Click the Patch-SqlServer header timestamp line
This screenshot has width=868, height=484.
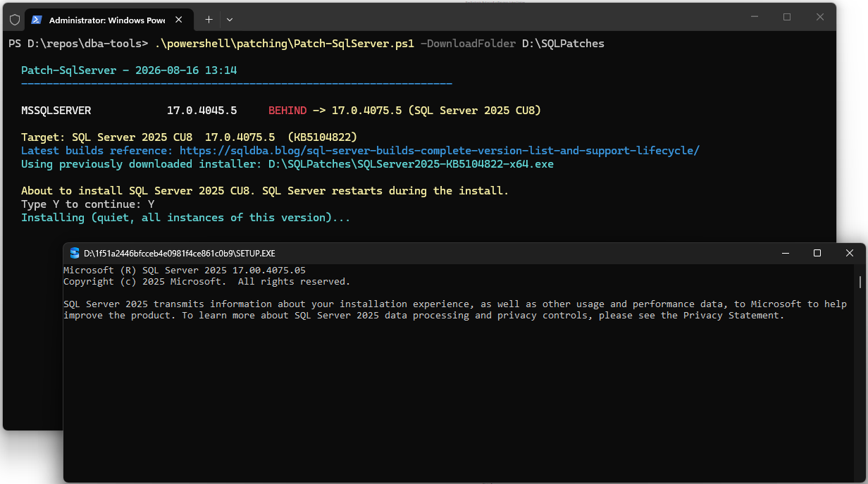point(129,70)
